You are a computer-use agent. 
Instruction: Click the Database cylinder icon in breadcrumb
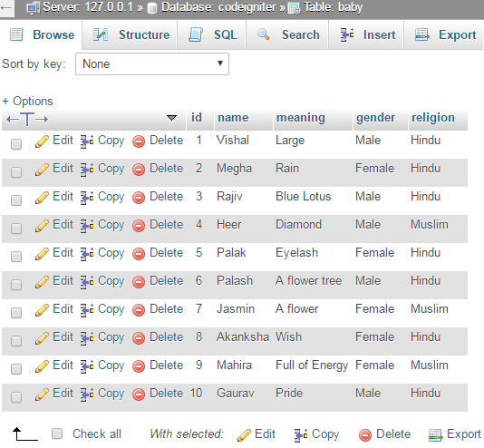[152, 8]
